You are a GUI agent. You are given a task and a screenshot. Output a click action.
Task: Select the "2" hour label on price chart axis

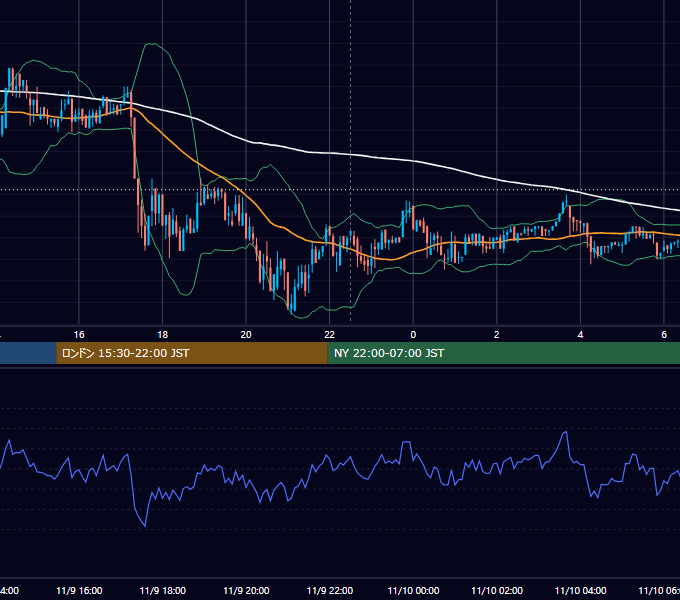497,335
